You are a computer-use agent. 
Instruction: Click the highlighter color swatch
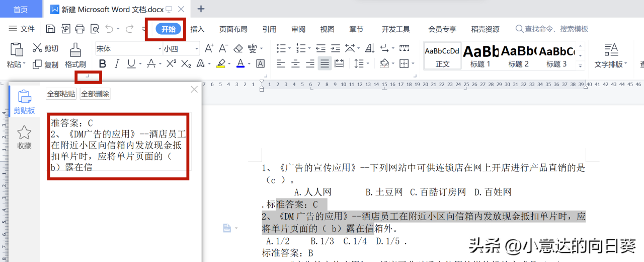click(220, 63)
